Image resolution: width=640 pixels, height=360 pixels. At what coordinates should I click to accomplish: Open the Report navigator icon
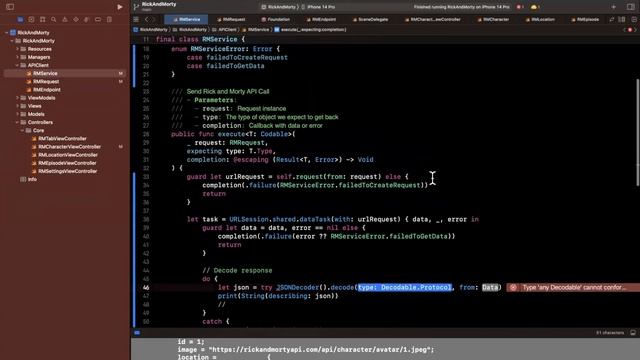[109, 20]
